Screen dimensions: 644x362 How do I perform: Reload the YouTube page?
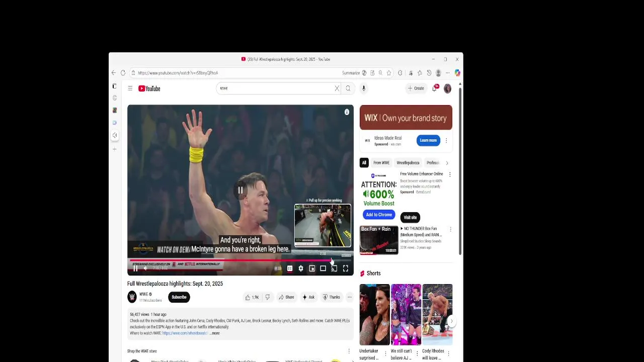tap(123, 73)
